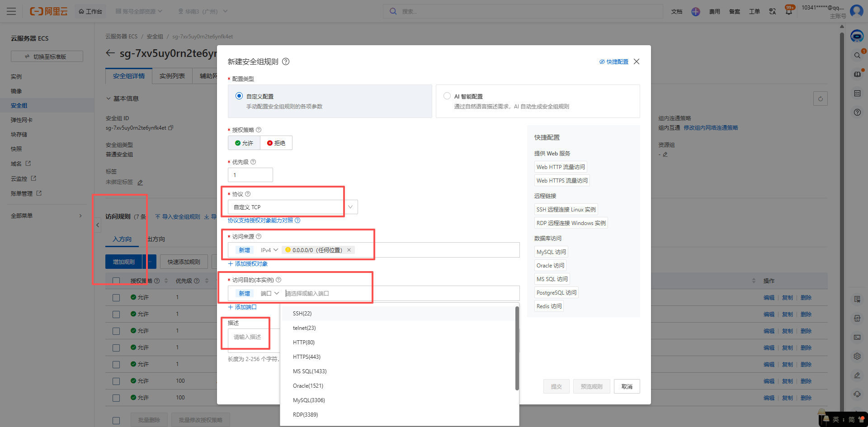Select the AI 智能配置 radio option
868x427 pixels.
coord(447,96)
